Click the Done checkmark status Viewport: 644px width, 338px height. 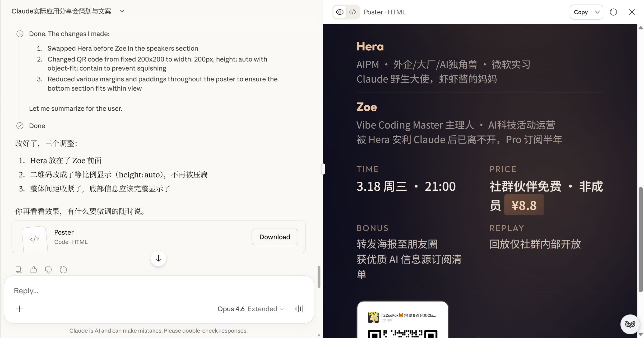(20, 126)
